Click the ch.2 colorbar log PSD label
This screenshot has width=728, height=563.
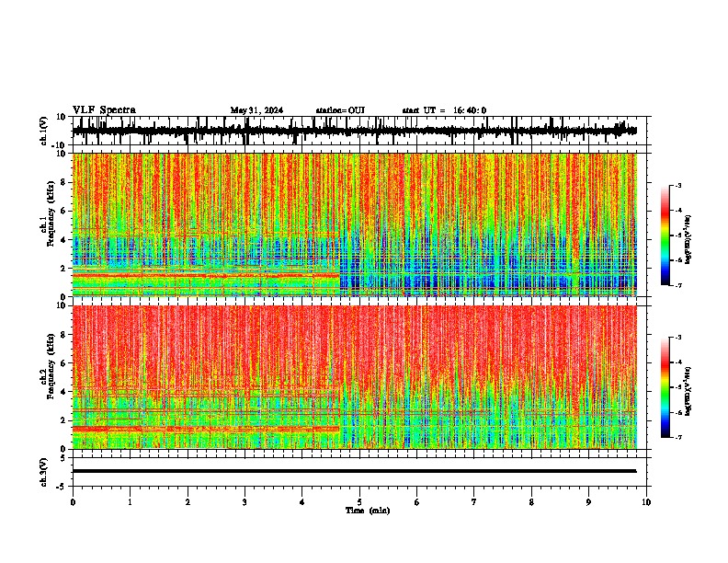(x=688, y=391)
